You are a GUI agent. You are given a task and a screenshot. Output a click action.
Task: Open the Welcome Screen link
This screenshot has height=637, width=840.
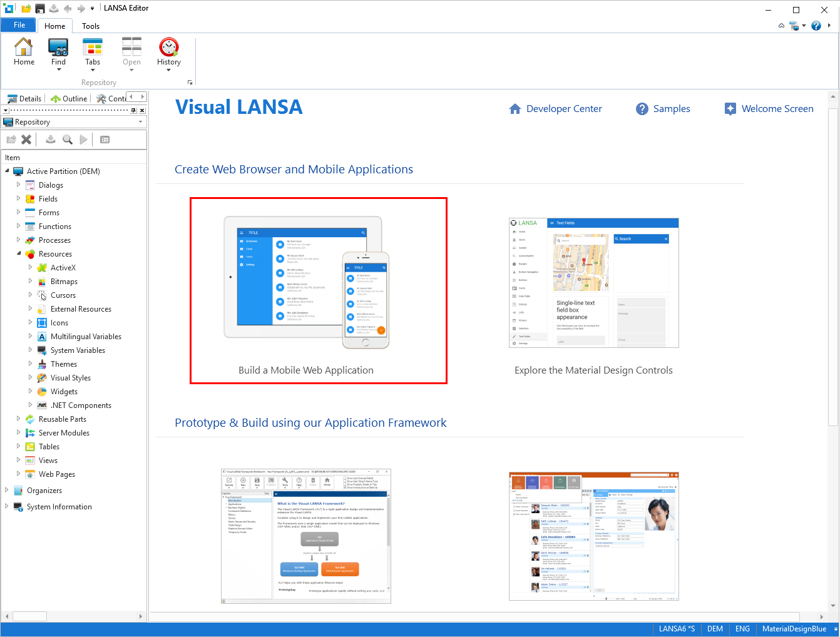click(777, 109)
